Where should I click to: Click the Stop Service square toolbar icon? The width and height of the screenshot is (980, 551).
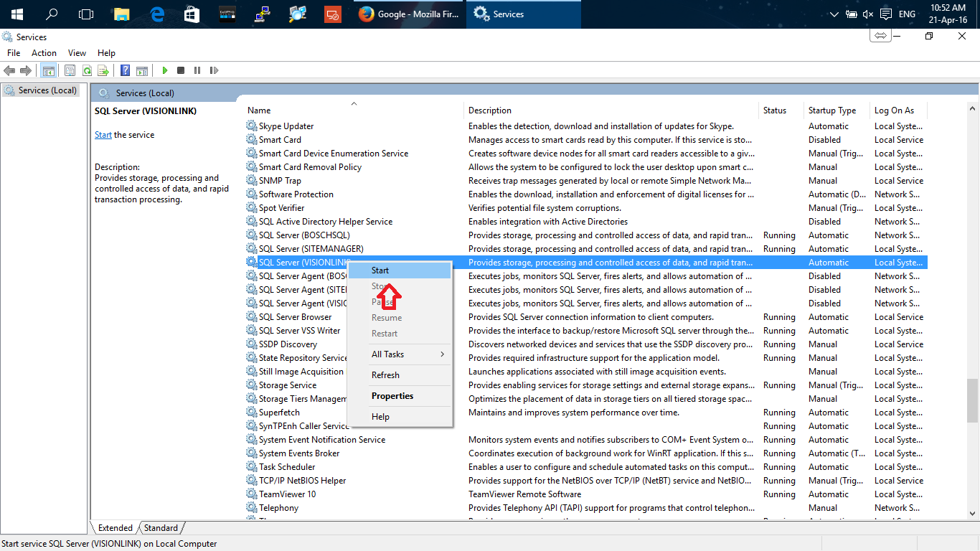(181, 70)
